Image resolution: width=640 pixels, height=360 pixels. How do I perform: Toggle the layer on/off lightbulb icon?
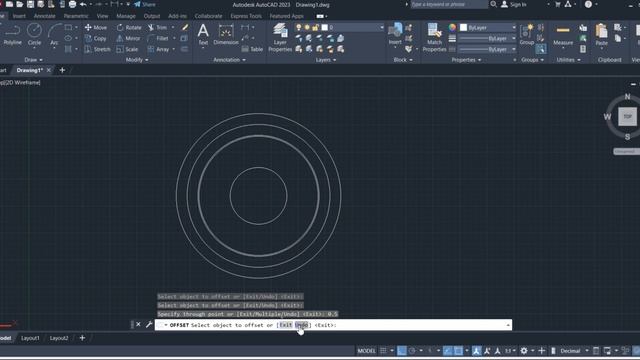298,27
